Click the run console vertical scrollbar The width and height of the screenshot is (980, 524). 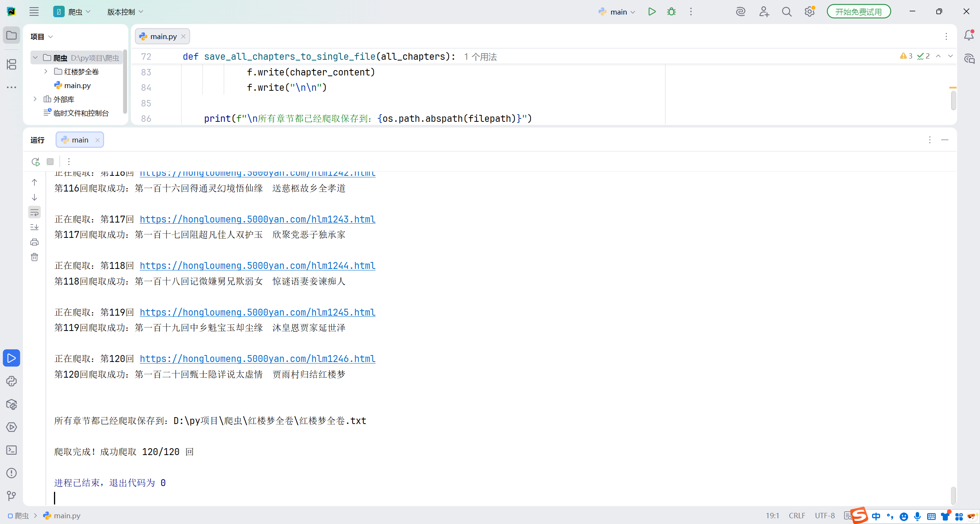pyautogui.click(x=953, y=495)
